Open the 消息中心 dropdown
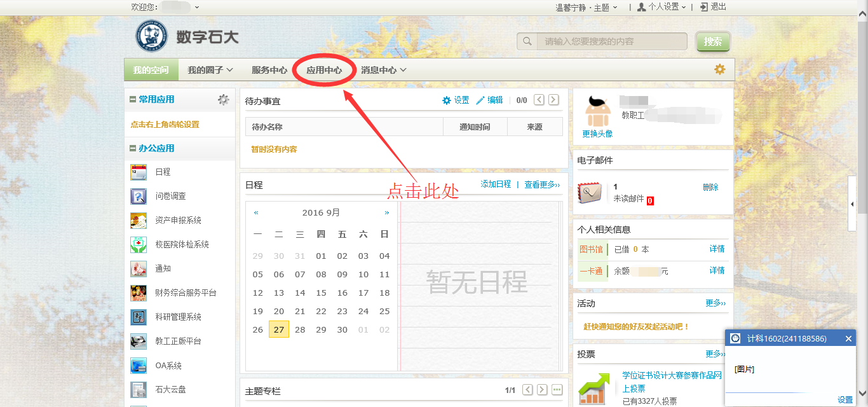Image resolution: width=868 pixels, height=407 pixels. 383,70
